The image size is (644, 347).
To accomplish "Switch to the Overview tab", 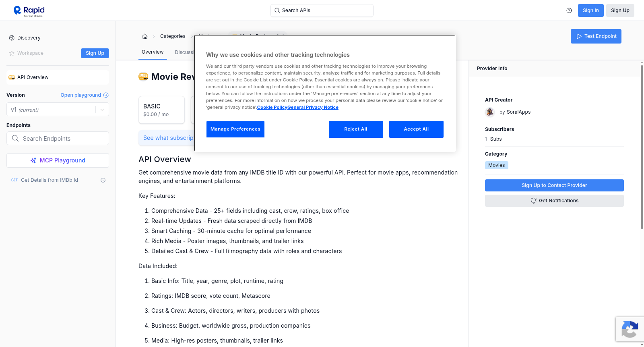I will pyautogui.click(x=153, y=52).
